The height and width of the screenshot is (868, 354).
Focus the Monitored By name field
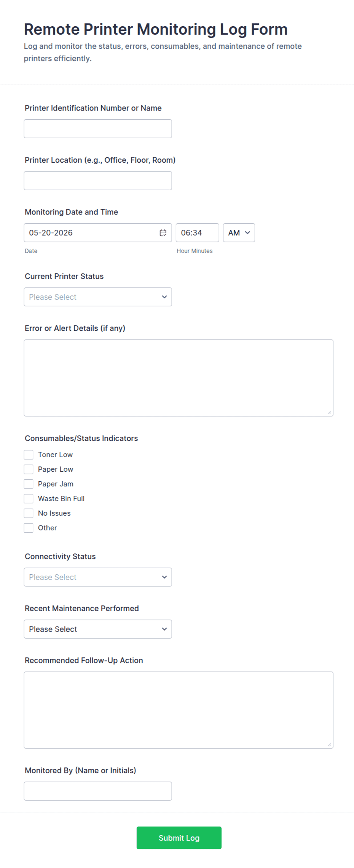(98, 791)
